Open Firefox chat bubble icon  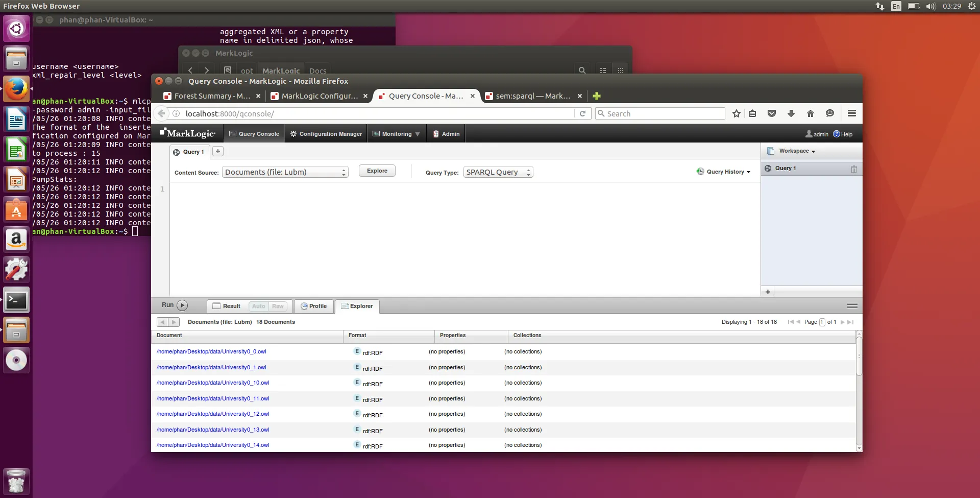[830, 113]
